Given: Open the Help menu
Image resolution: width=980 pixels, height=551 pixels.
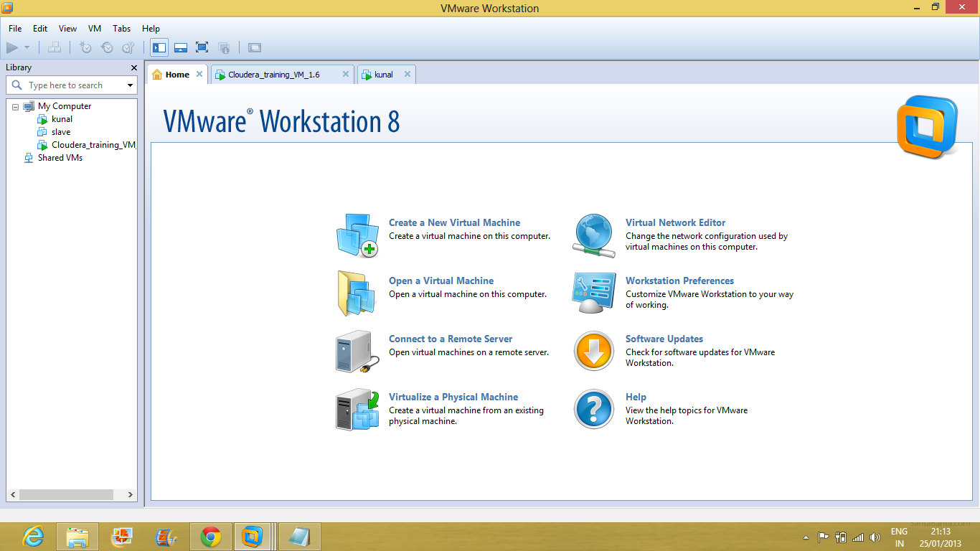Looking at the screenshot, I should pos(151,29).
